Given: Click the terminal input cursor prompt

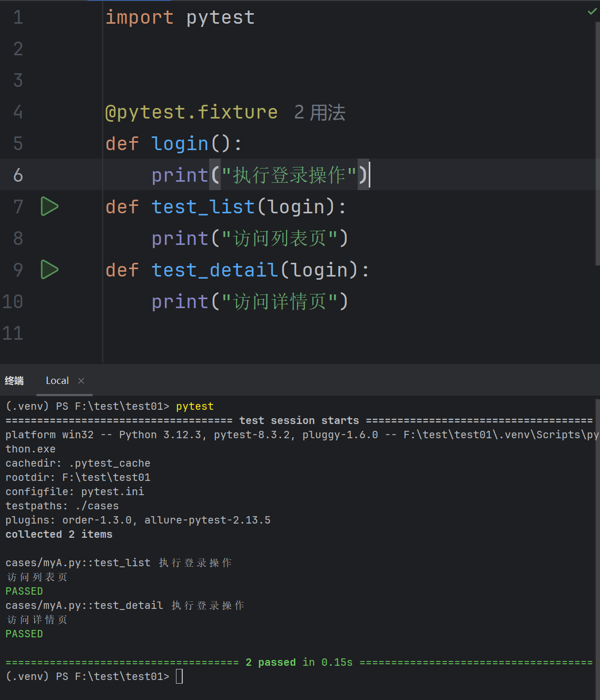Looking at the screenshot, I should pyautogui.click(x=179, y=676).
